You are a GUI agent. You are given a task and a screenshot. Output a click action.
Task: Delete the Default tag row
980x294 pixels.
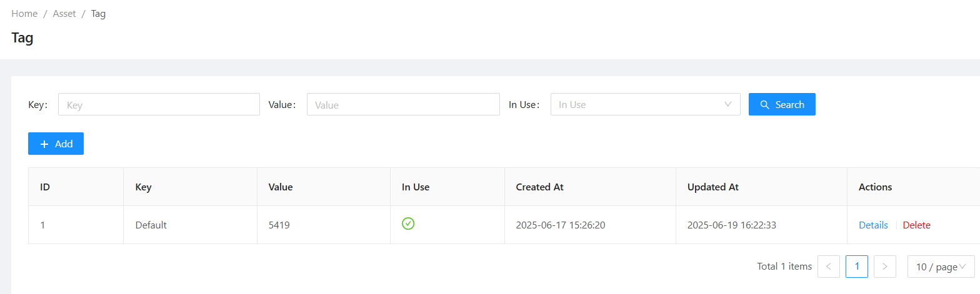(x=916, y=225)
